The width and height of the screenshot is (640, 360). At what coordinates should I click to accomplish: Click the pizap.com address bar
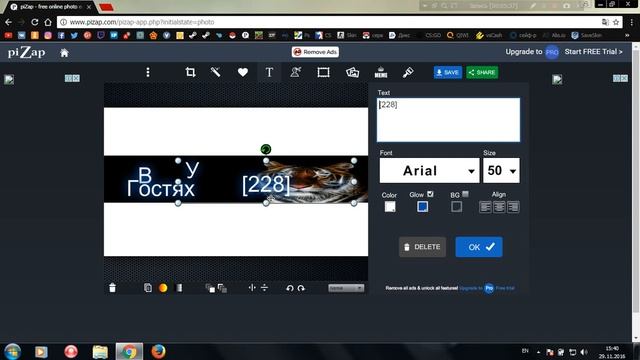point(339,22)
